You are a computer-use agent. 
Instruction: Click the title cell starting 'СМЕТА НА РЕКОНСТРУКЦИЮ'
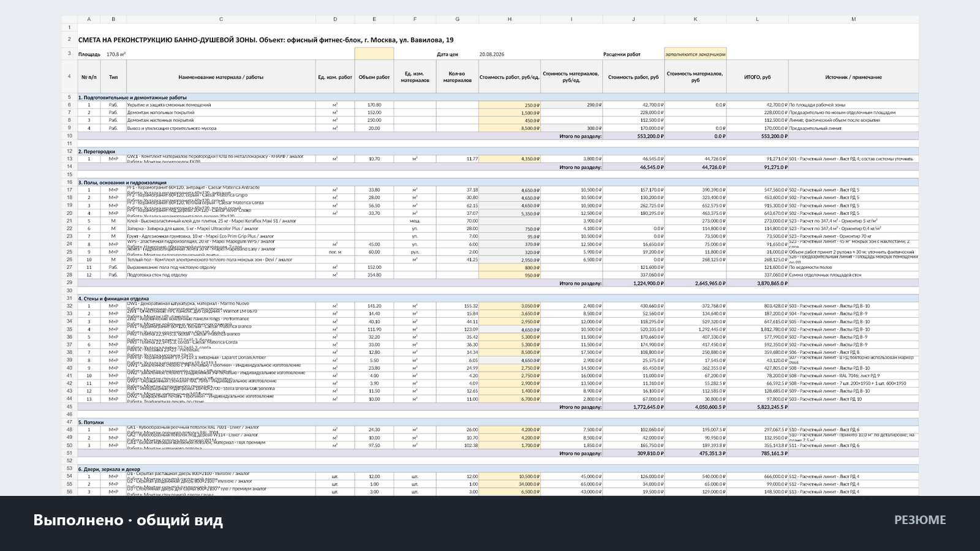tap(266, 40)
